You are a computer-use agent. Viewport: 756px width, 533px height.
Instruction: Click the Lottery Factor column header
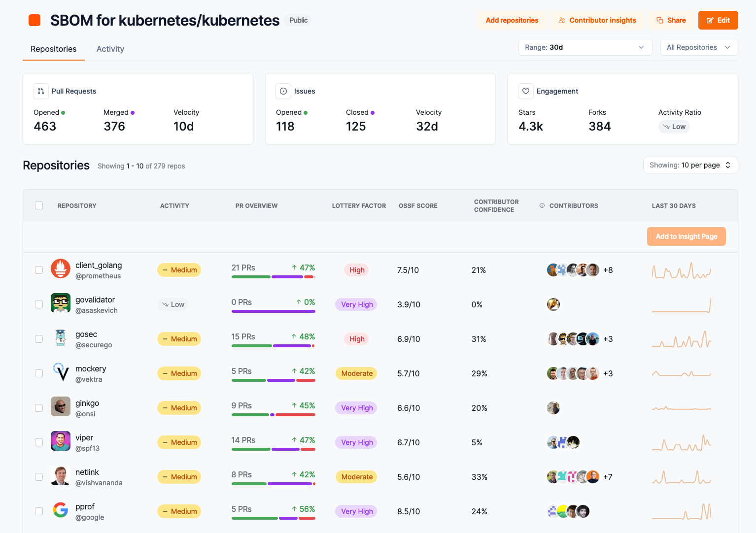point(359,205)
